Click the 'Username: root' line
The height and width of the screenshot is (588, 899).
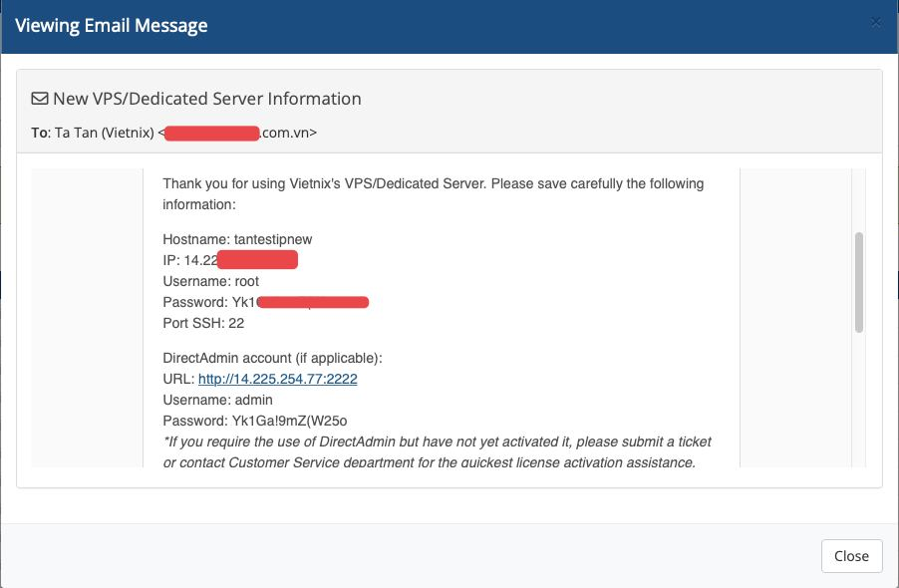coord(211,281)
